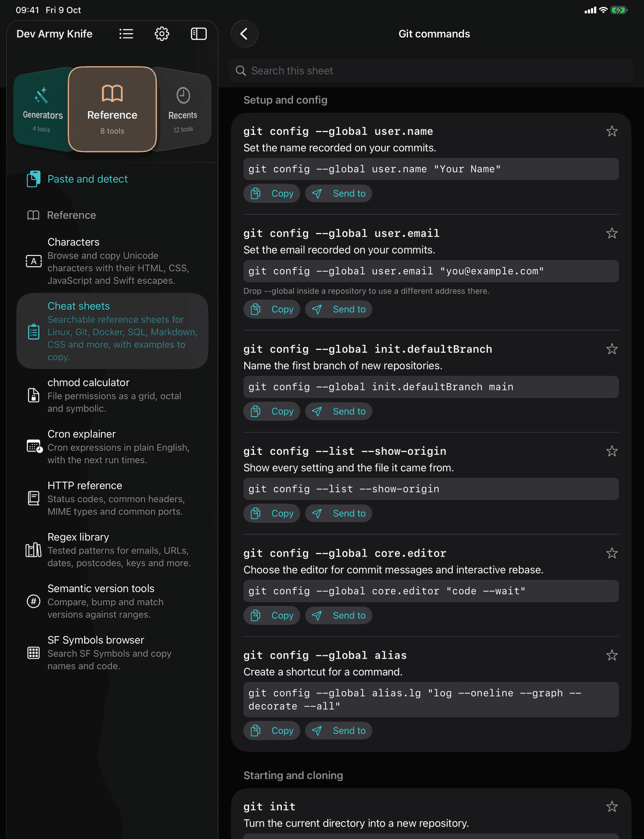644x839 pixels.
Task: Open Semantic version tools
Action: point(112,601)
